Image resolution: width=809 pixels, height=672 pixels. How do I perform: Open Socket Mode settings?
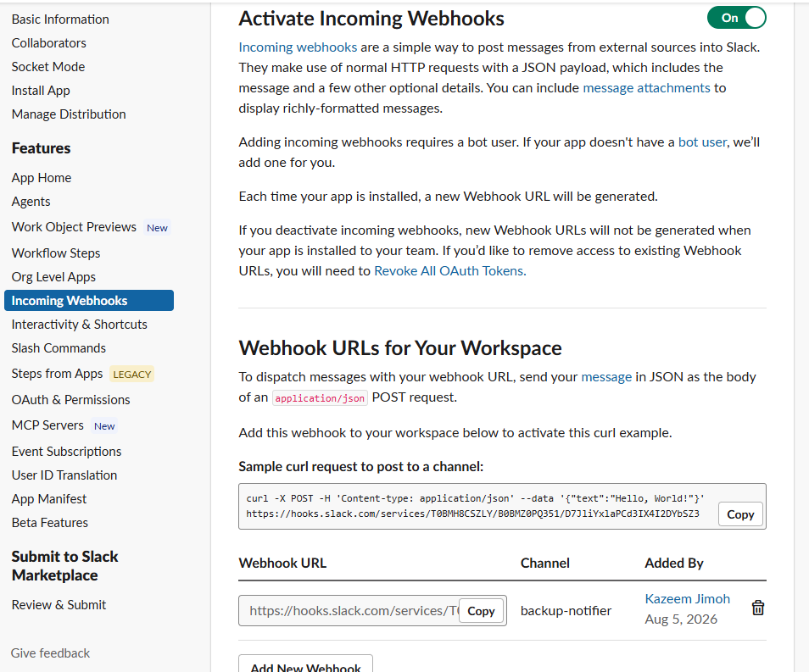pos(48,67)
